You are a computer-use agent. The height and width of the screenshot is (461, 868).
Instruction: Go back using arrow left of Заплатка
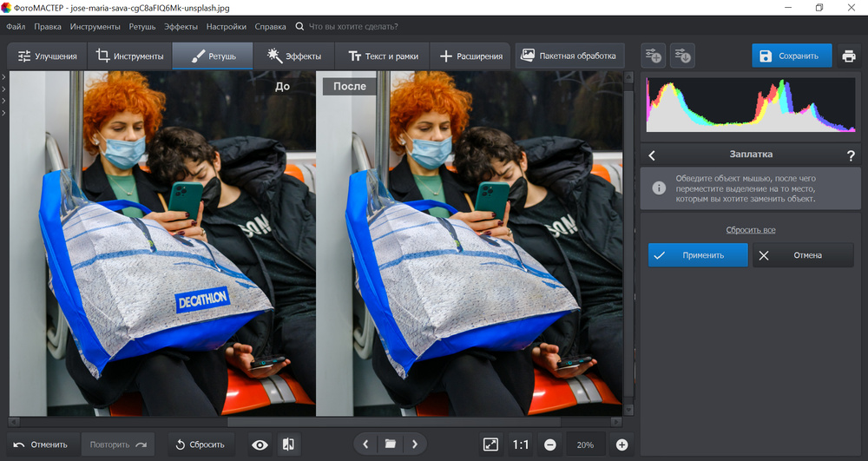click(653, 155)
